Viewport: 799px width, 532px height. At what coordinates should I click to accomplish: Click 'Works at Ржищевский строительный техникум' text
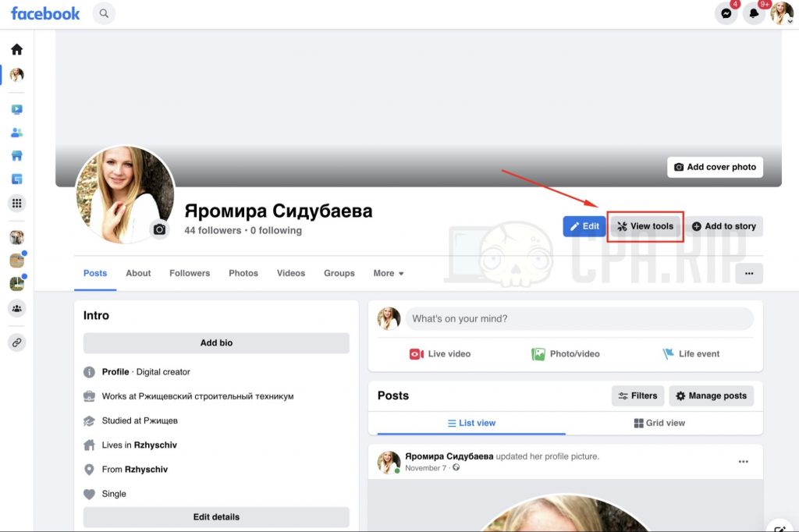197,396
